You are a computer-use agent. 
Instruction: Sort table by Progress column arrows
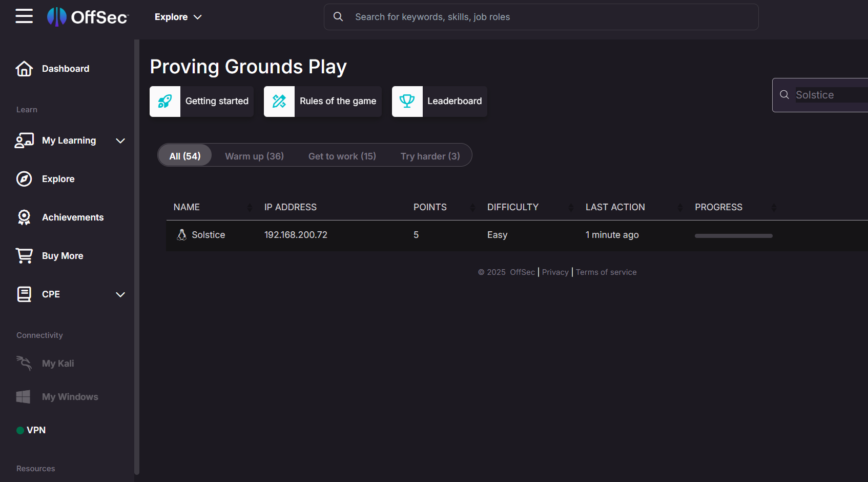[x=774, y=207]
